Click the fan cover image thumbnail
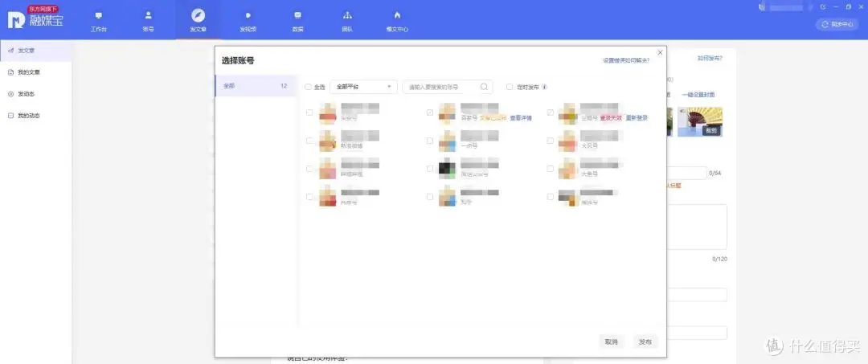Viewport: 868px width, 364px height. pyautogui.click(x=700, y=121)
